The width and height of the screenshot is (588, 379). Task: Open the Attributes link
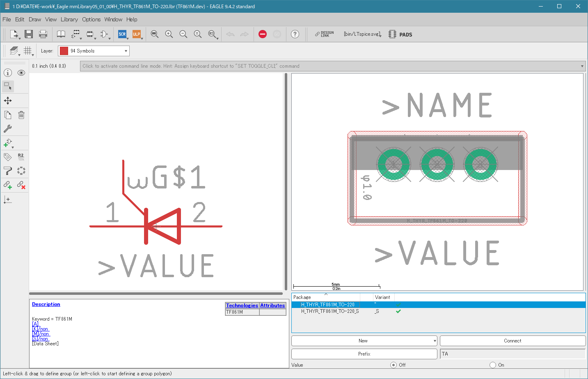pyautogui.click(x=272, y=305)
